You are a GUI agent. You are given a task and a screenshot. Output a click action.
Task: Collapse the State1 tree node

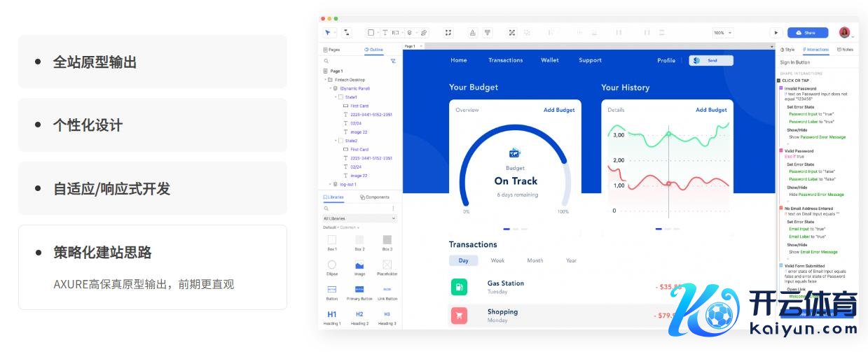click(x=335, y=97)
